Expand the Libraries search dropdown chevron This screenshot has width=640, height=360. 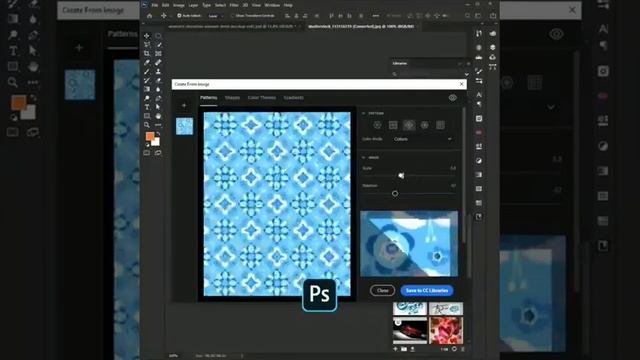coord(467,74)
